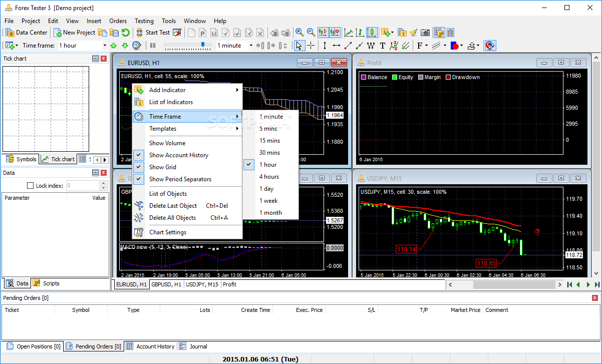Viewport: 602px width, 364px height.
Task: Click the green refresh arrow icon
Action: click(125, 33)
